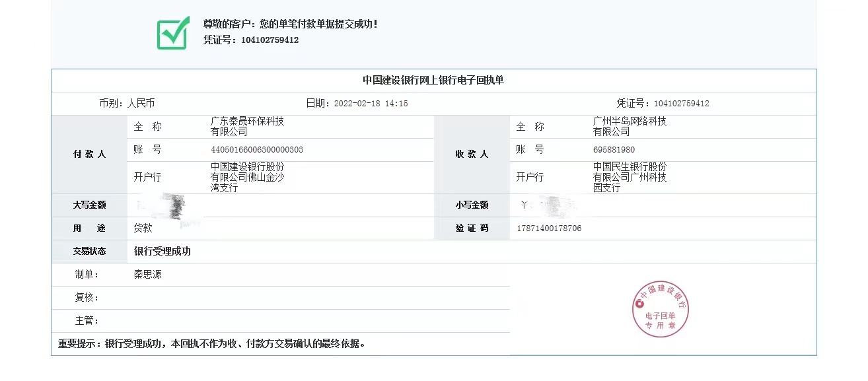This screenshot has width=868, height=381.
Task: Click the green success checkmark icon
Action: pyautogui.click(x=173, y=32)
